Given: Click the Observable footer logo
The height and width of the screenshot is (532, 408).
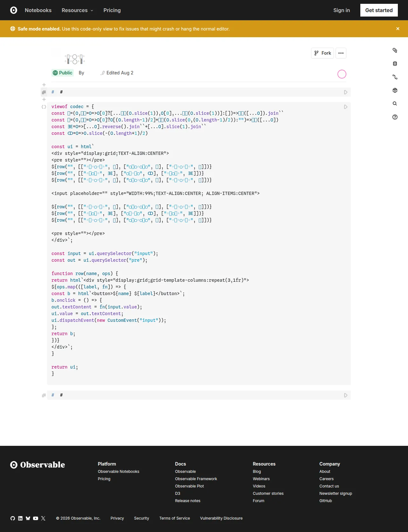Looking at the screenshot, I should [37, 465].
